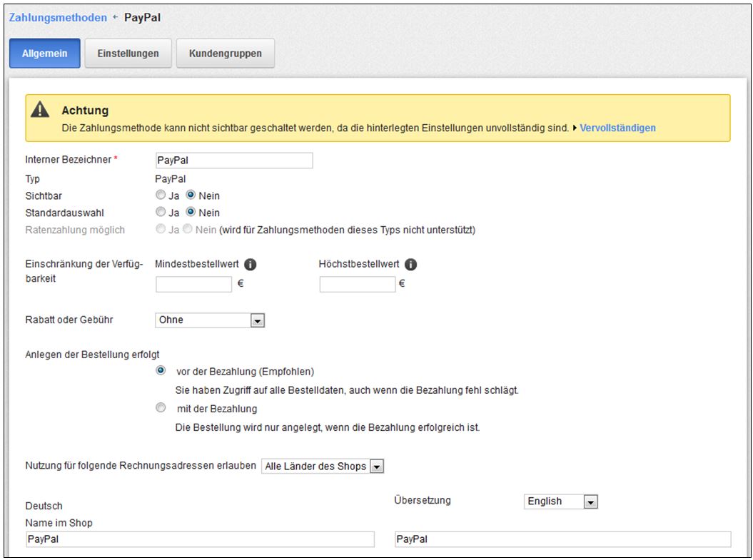Click the 'Achtung' warning heading
The width and height of the screenshot is (753, 560).
coord(85,111)
